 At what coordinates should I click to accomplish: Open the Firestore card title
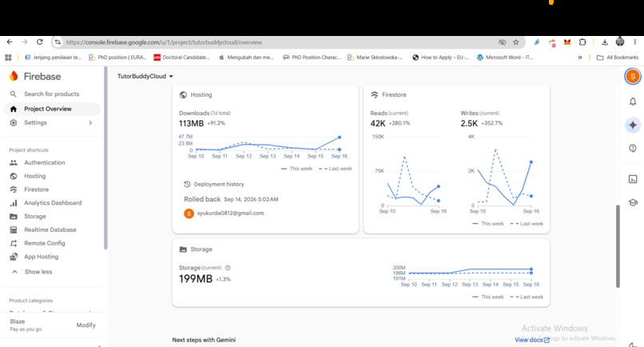pos(394,94)
